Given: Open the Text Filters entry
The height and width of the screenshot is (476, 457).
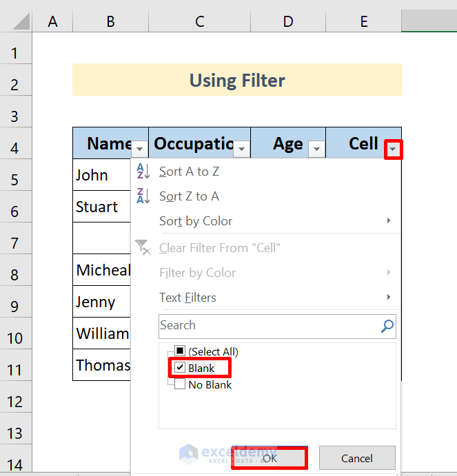Looking at the screenshot, I should (266, 298).
